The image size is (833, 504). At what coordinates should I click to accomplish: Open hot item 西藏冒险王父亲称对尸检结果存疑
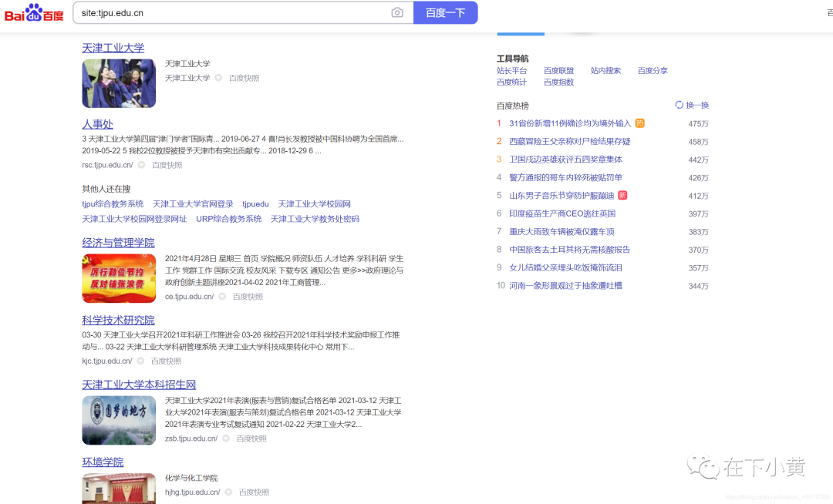tap(570, 142)
